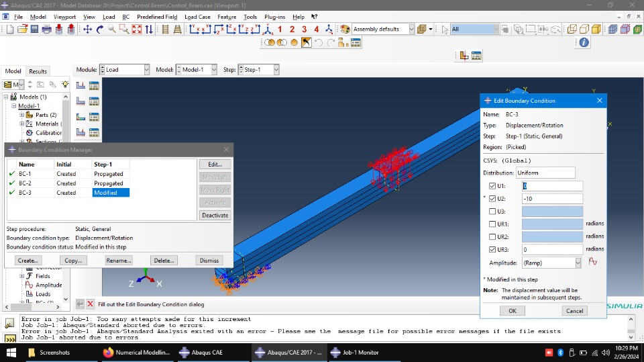Click the Auto-Fit View icon
The image size is (644, 362).
[x=137, y=29]
